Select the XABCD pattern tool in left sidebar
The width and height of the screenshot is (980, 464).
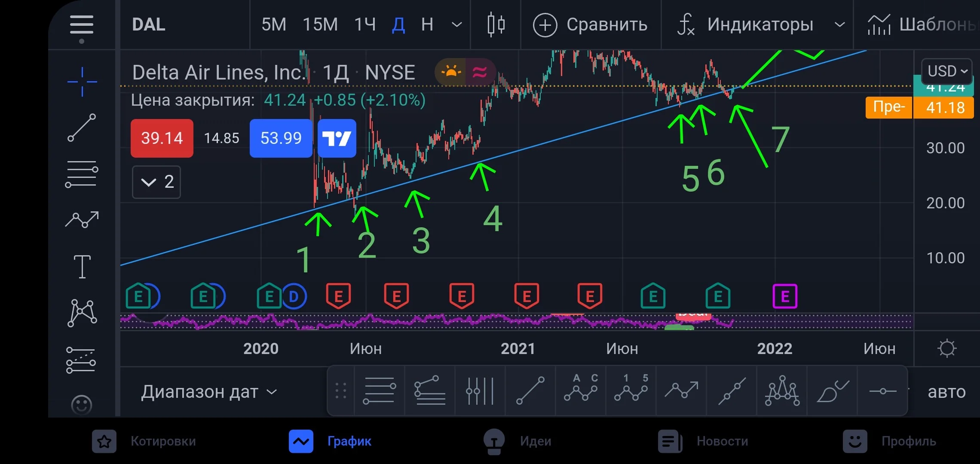point(82,313)
